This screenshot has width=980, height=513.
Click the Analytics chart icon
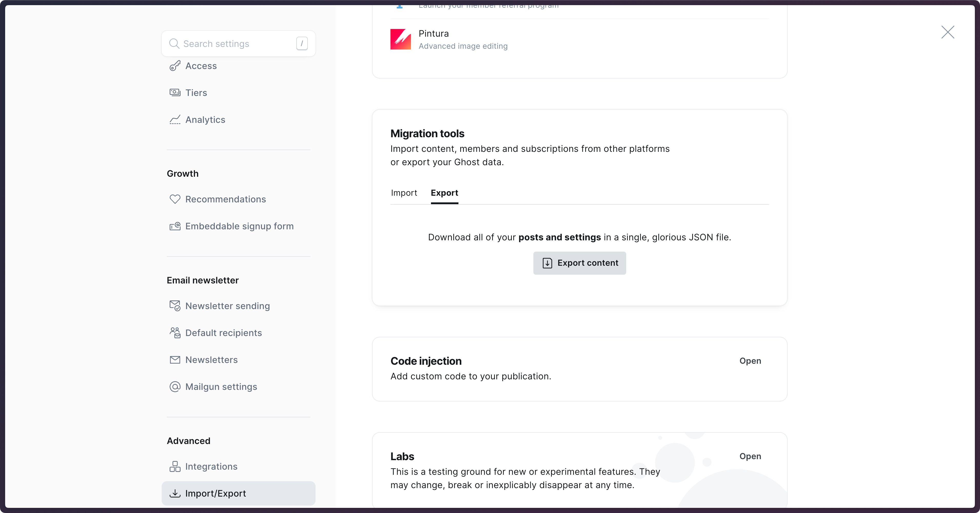(175, 120)
